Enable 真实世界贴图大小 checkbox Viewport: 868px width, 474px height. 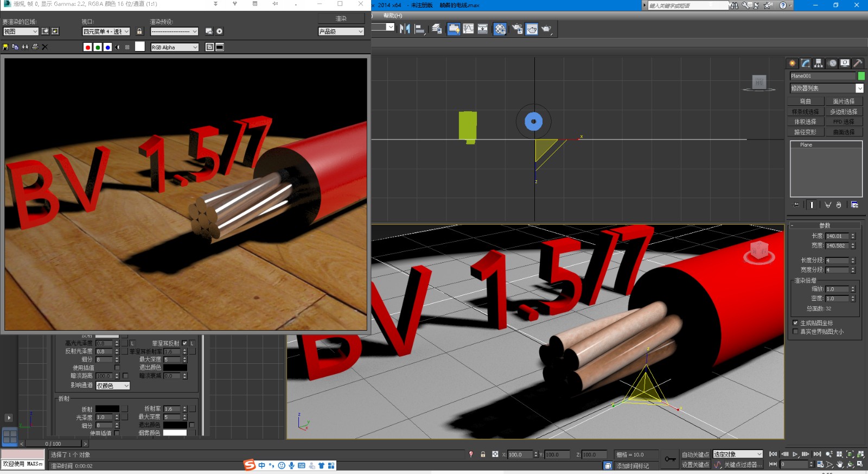tap(795, 332)
